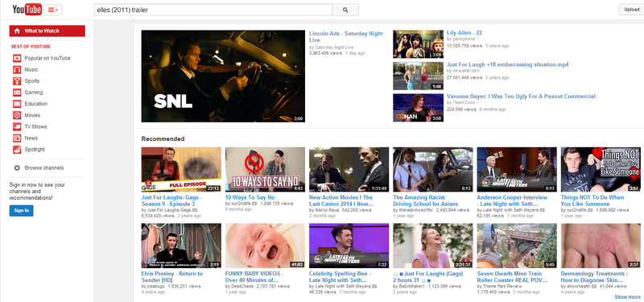644x302 pixels.
Task: Go to Music in sidebar
Action: [x=31, y=70]
